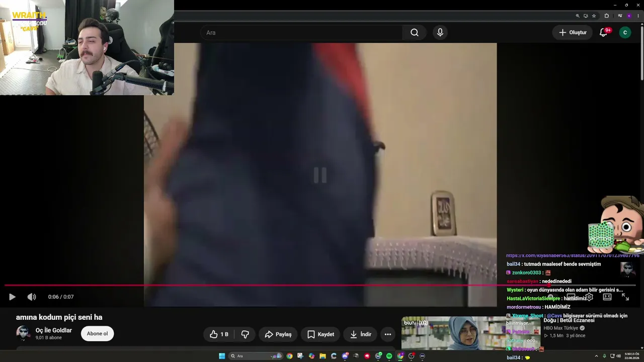This screenshot has width=644, height=362.
Task: Focus the Ara search field on YouTube
Action: pyautogui.click(x=301, y=33)
